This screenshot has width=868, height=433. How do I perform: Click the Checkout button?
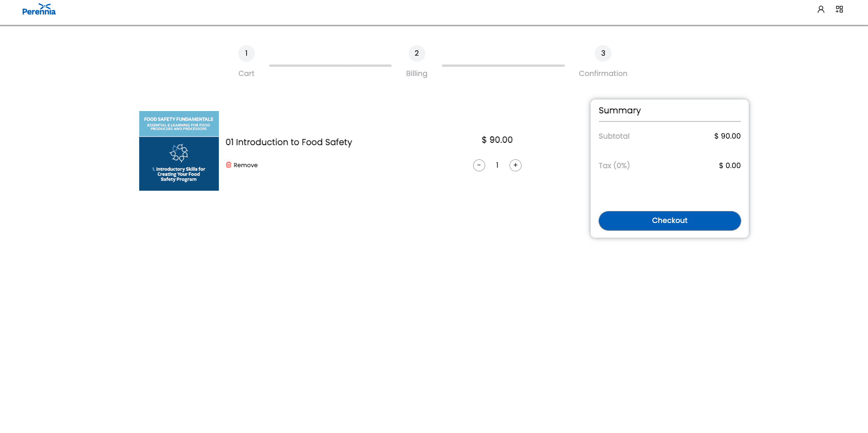669,221
